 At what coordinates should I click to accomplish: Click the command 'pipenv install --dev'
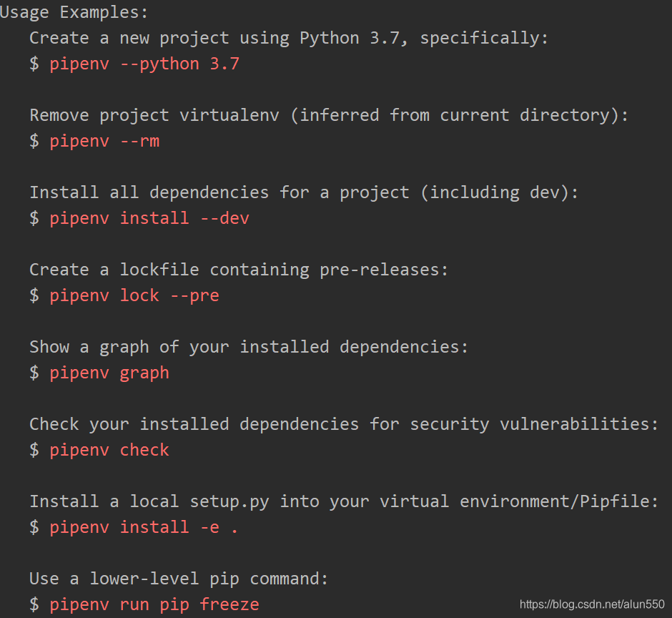(x=149, y=218)
